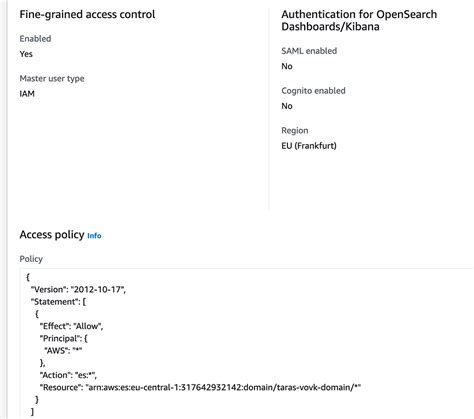
Task: Click the AWS principal wildcard line
Action: click(x=63, y=350)
